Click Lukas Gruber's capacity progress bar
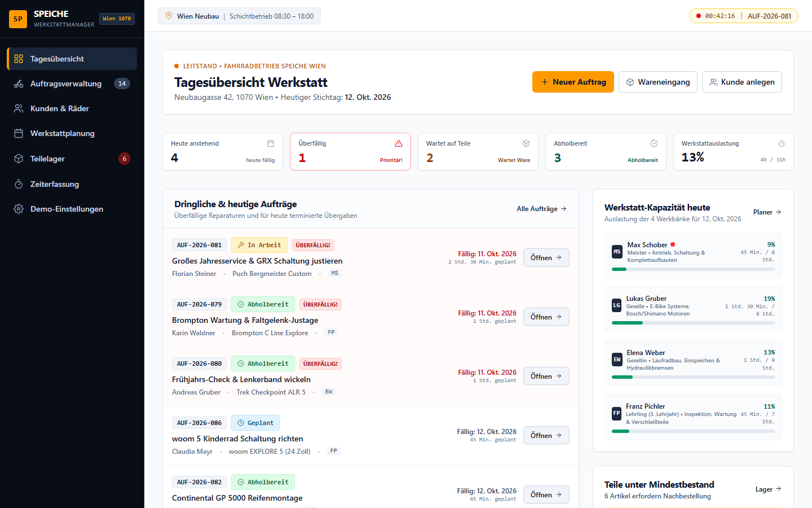Image resolution: width=812 pixels, height=508 pixels. pos(693,323)
